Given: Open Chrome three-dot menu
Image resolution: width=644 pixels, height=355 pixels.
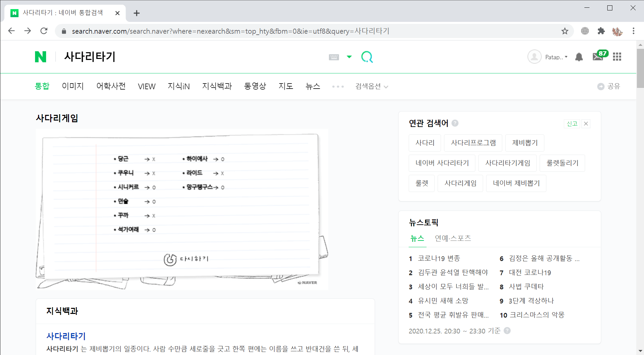Looking at the screenshot, I should point(634,31).
